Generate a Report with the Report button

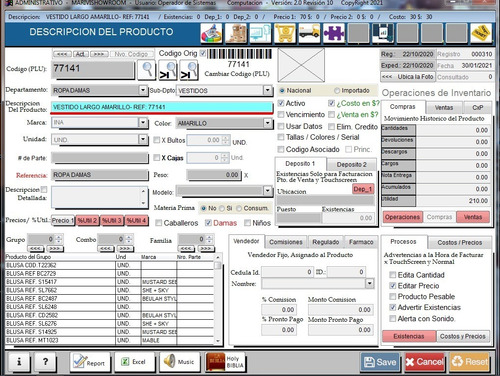pos(90,362)
